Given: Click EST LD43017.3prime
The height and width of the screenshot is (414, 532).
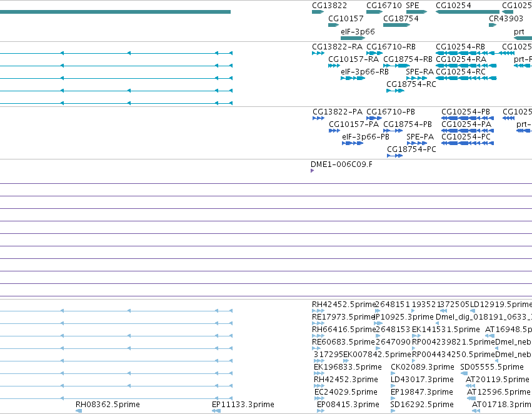Looking at the screenshot, I should point(422,380).
